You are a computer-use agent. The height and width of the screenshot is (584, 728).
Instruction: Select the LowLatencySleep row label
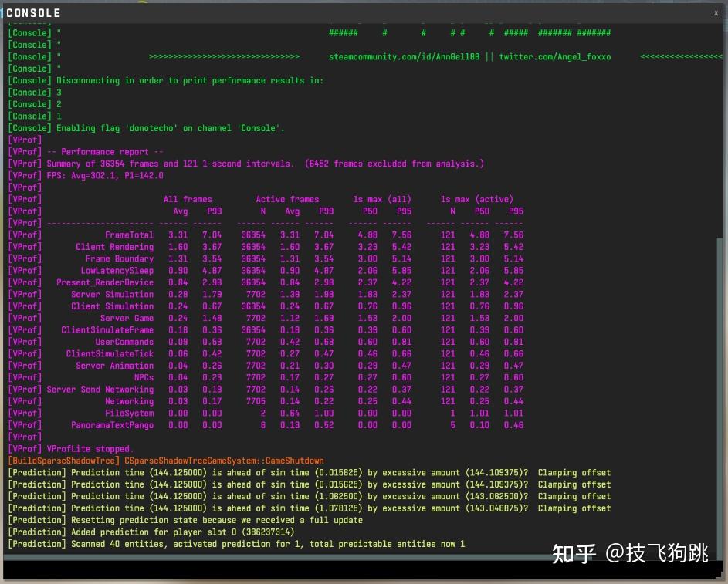(x=117, y=271)
